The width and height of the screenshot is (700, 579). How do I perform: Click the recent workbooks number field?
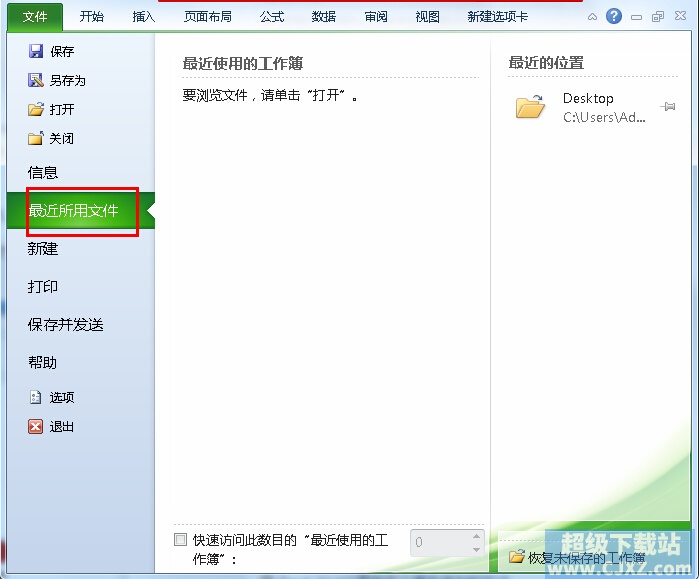point(438,543)
